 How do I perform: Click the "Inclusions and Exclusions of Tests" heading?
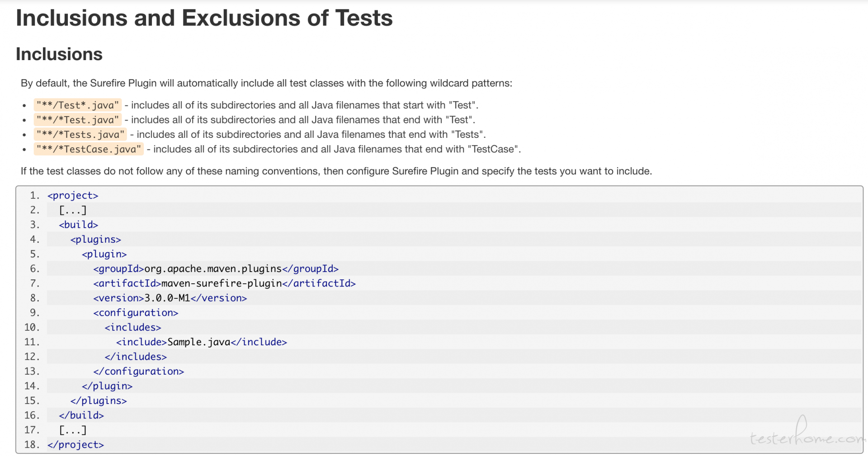pos(204,18)
